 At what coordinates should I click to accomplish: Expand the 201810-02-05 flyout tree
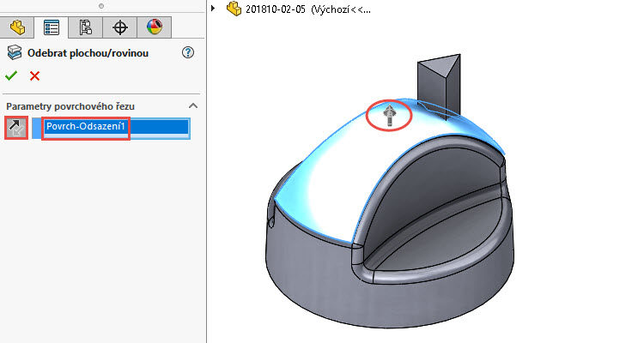[213, 9]
